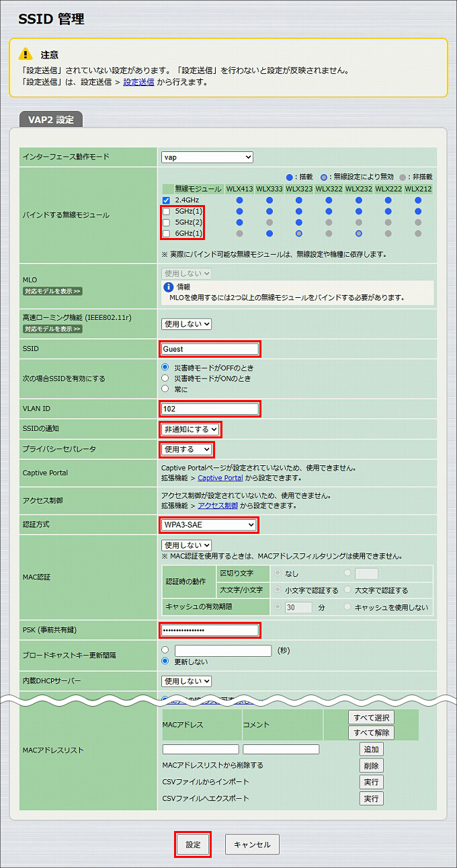Click the WLX212 column header
457x868 pixels.
coord(418,189)
